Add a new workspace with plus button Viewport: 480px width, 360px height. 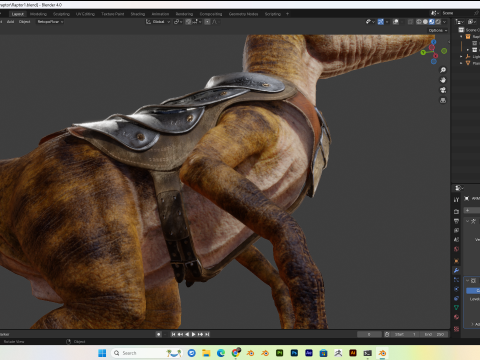[287, 14]
